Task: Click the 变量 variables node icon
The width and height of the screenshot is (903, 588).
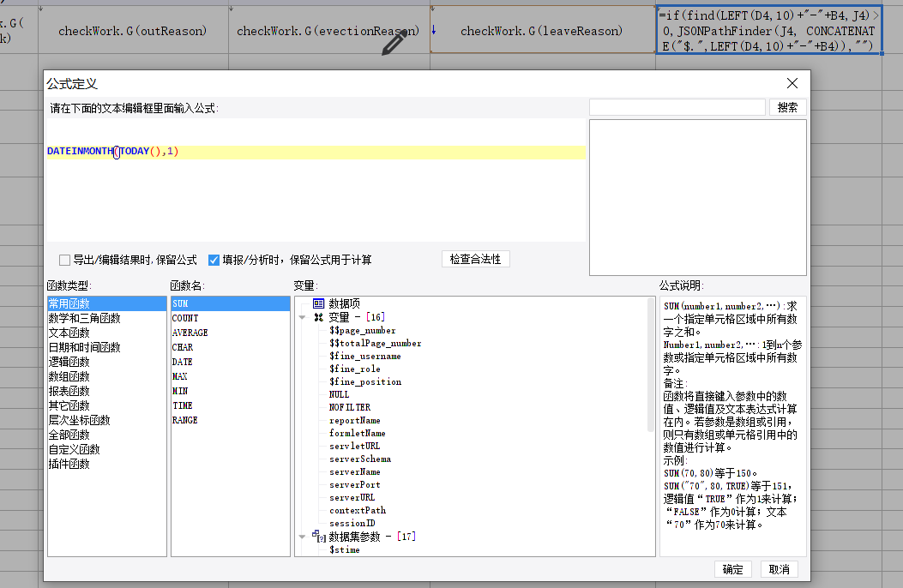Action: (318, 317)
